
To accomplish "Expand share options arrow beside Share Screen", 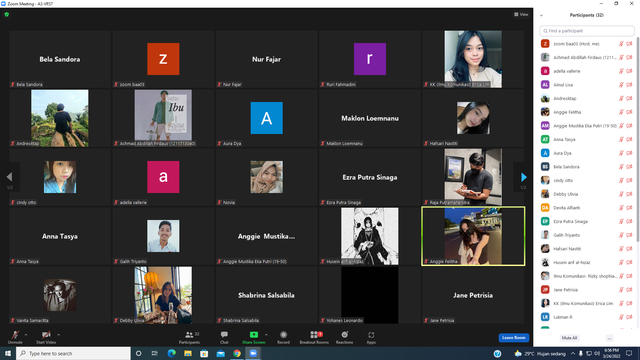I will (266, 335).
